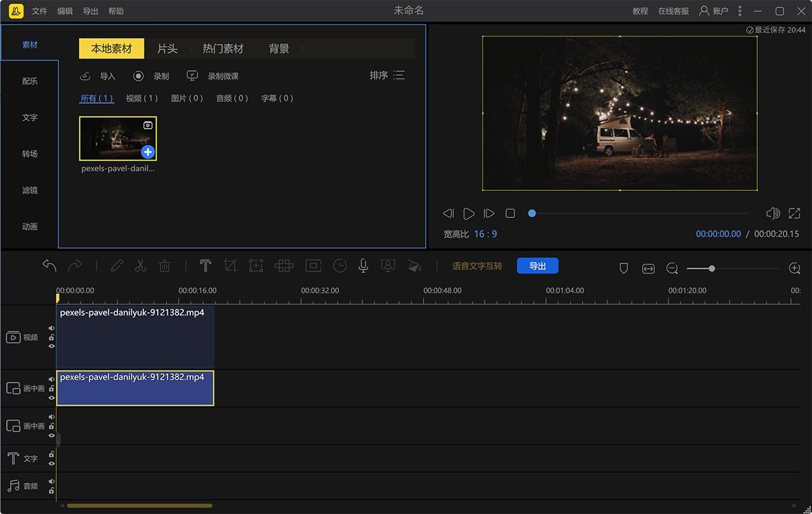Change the 16 : 9 aspect ratio
This screenshot has height=514, width=812.
tap(485, 234)
